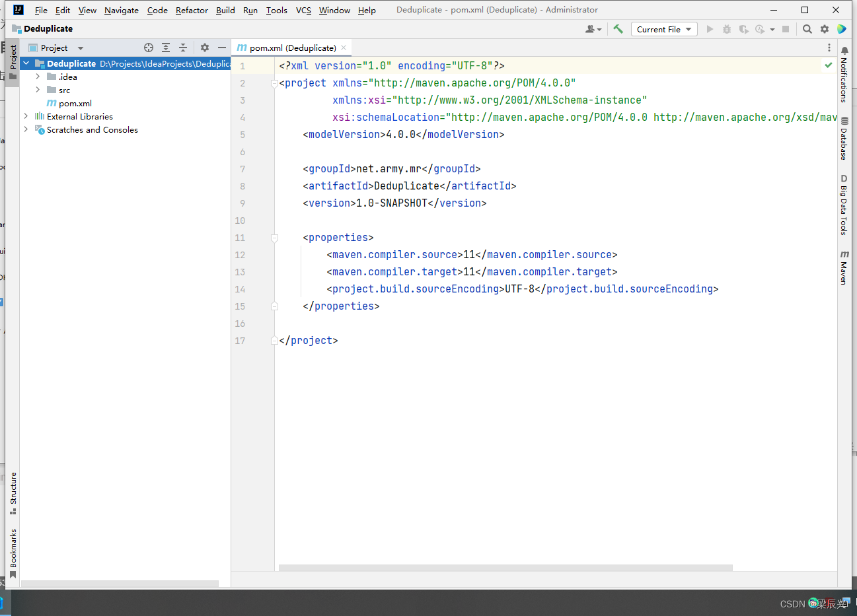The height and width of the screenshot is (616, 857).
Task: Toggle the Database tool window
Action: pyautogui.click(x=844, y=138)
